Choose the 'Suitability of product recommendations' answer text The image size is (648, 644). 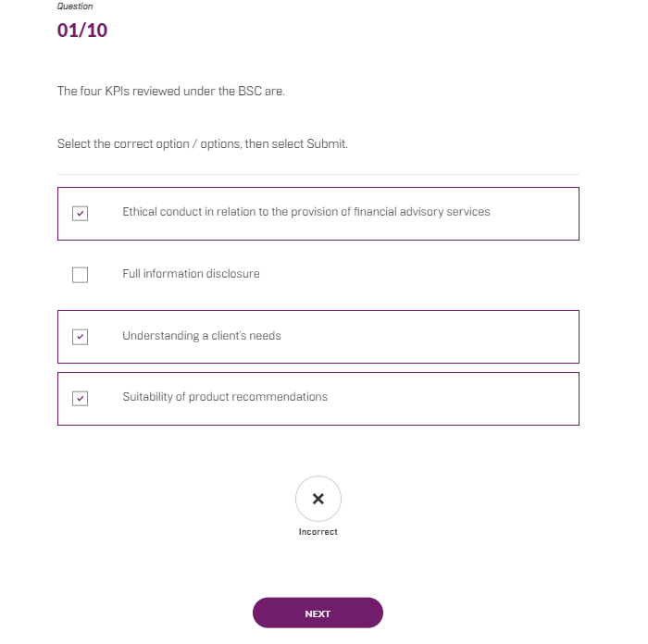225,397
